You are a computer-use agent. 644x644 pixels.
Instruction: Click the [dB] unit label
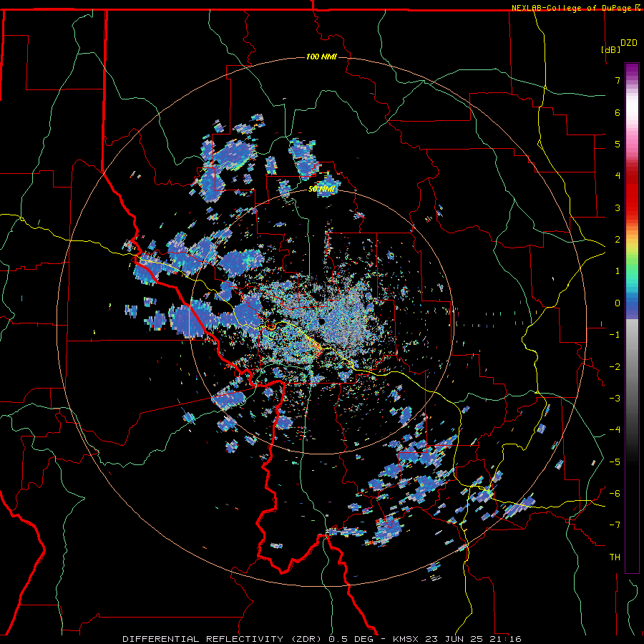(x=610, y=49)
